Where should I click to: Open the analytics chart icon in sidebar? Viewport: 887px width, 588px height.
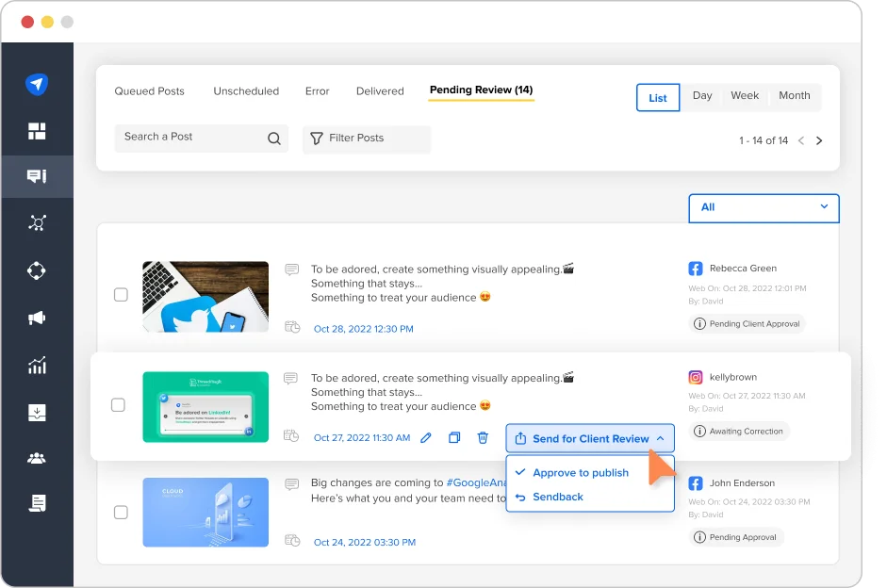pyautogui.click(x=38, y=365)
